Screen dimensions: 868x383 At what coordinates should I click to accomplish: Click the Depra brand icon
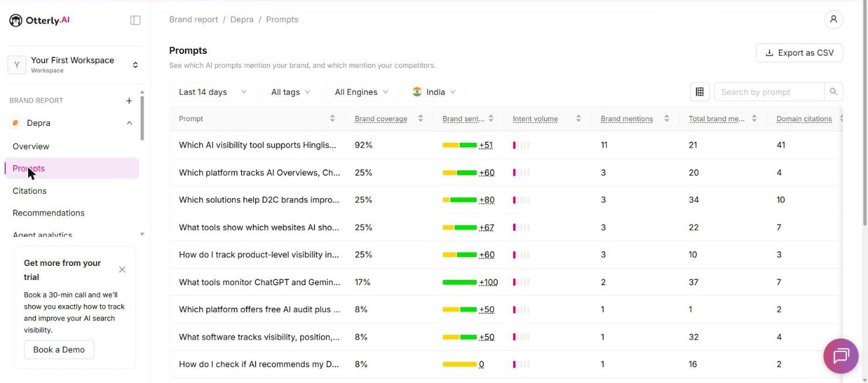pyautogui.click(x=16, y=123)
